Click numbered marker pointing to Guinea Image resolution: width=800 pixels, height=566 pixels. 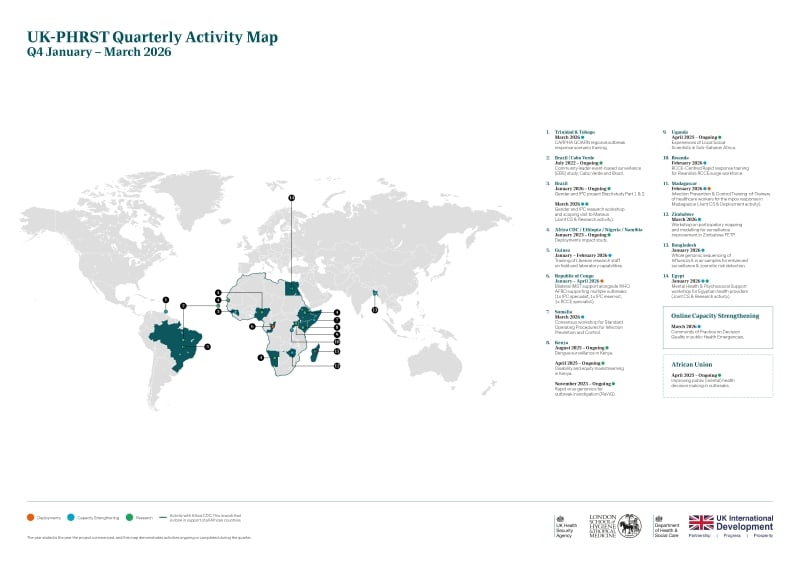coord(218,312)
